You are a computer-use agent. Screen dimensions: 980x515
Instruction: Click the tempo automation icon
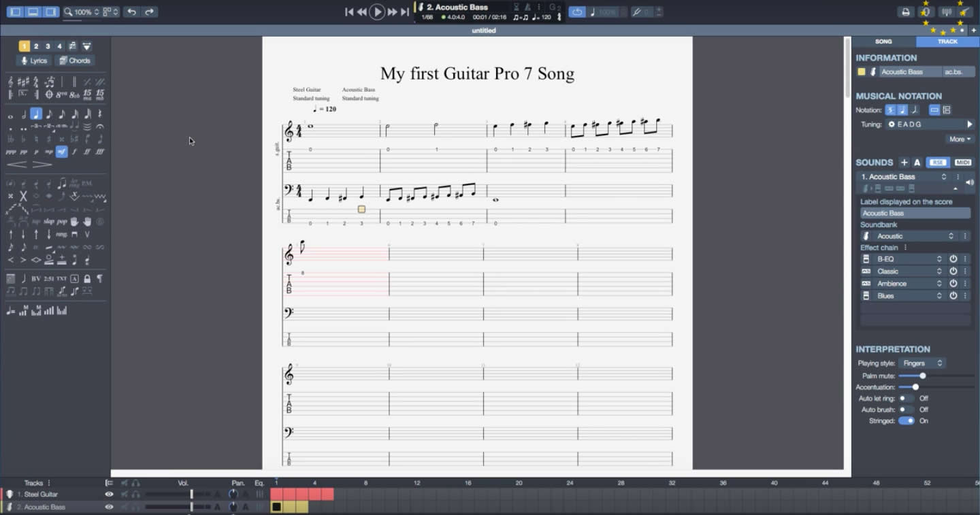pyautogui.click(x=10, y=312)
